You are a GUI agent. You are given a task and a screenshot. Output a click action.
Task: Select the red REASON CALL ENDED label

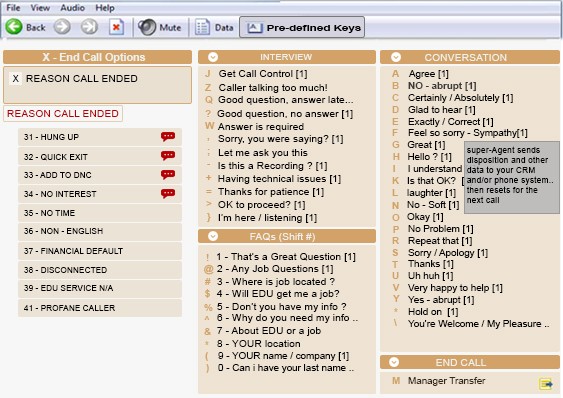click(x=63, y=114)
